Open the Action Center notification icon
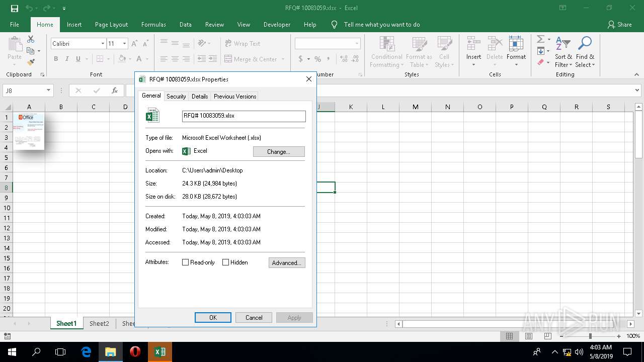The height and width of the screenshot is (362, 644). [628, 352]
